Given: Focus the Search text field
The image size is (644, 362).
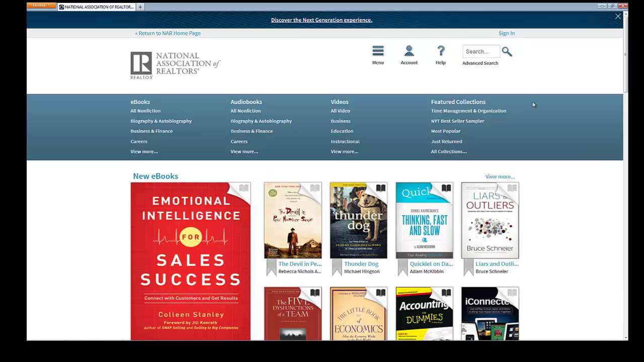Looking at the screenshot, I should click(x=481, y=51).
